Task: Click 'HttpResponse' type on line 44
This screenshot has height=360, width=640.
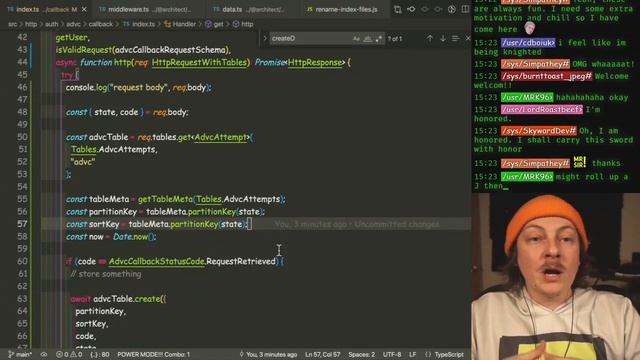Action: [x=315, y=62]
